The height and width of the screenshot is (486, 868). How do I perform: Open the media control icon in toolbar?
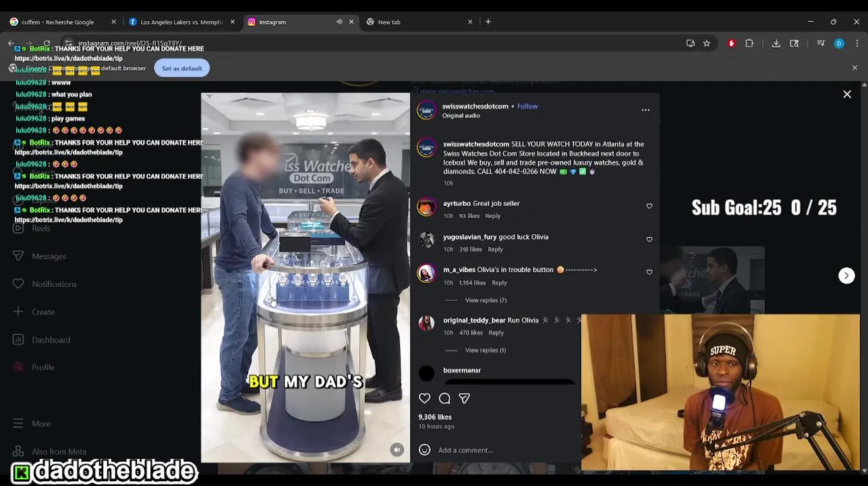coord(821,43)
